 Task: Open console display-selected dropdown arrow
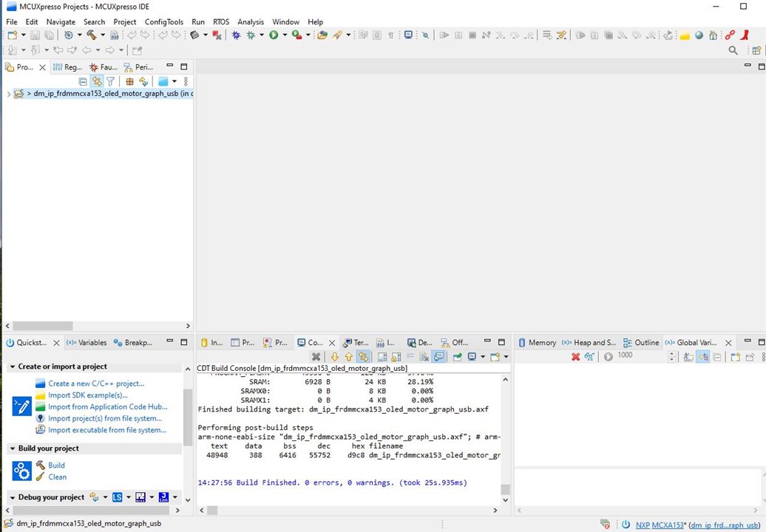483,357
